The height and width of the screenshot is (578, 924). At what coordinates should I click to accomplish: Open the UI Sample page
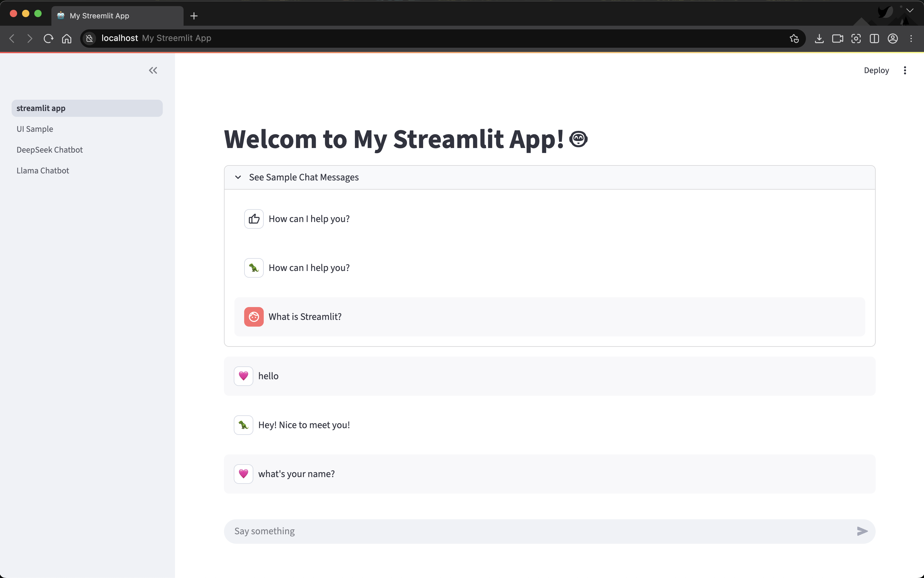point(35,129)
